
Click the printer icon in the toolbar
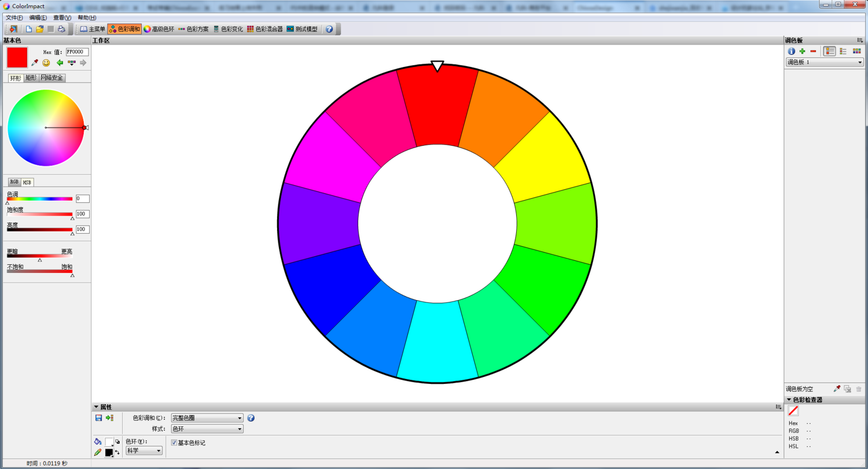[x=61, y=29]
